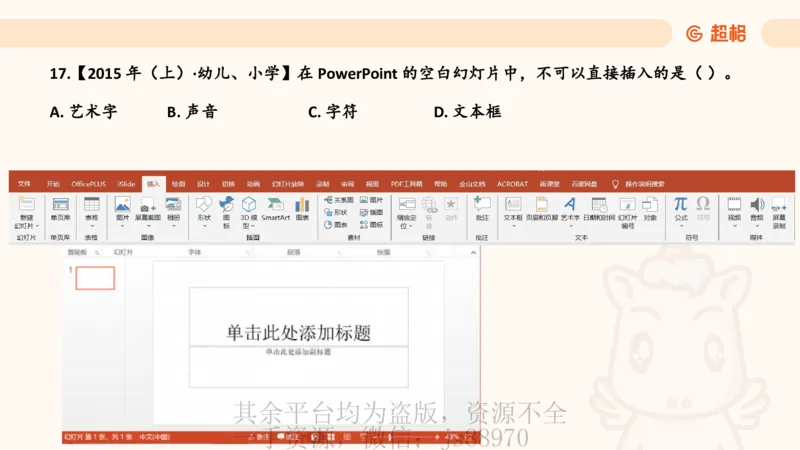Click the 图片 (Picture) icon in 图像 group
The width and height of the screenshot is (800, 450).
[x=122, y=205]
